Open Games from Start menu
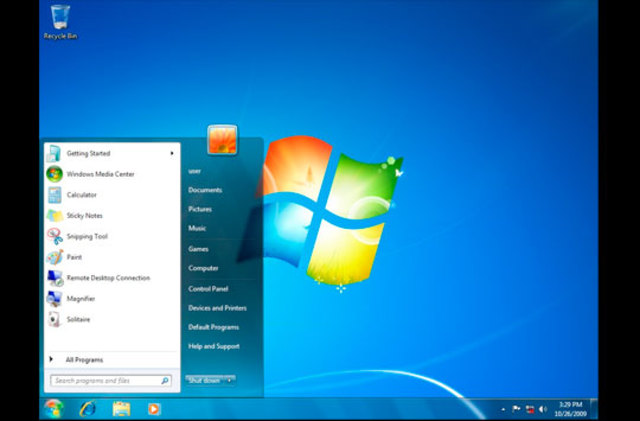The width and height of the screenshot is (640, 421). pos(198,249)
